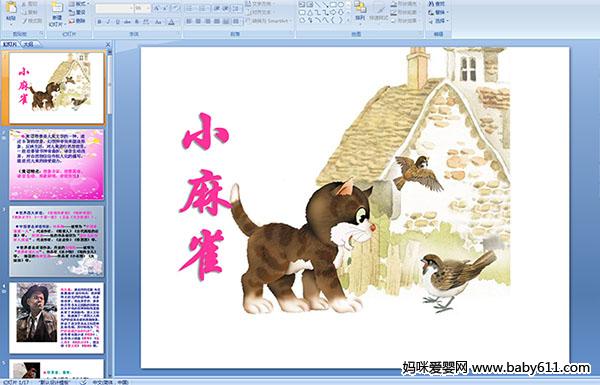Expand the Select dropdown in the editing group
This screenshot has height=385, width=600.
[438, 21]
